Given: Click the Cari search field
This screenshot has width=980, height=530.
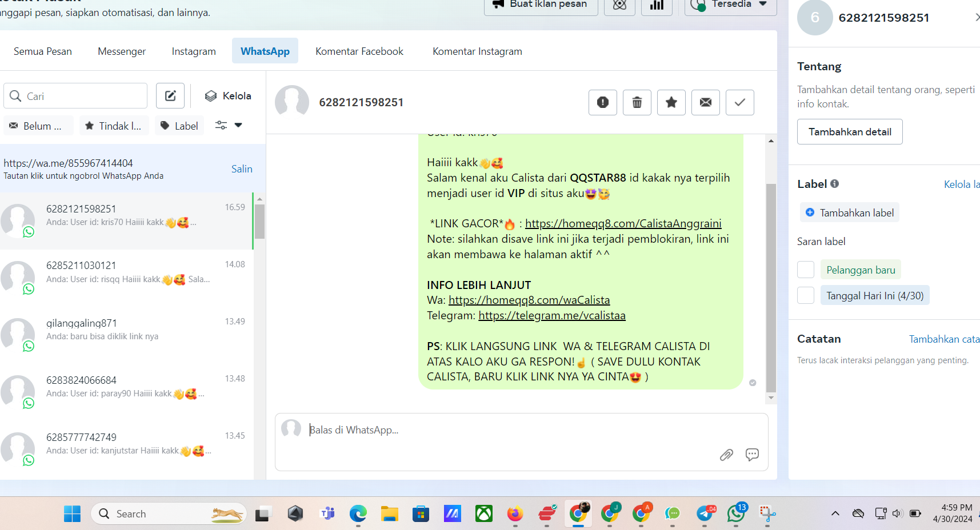Looking at the screenshot, I should [x=75, y=95].
